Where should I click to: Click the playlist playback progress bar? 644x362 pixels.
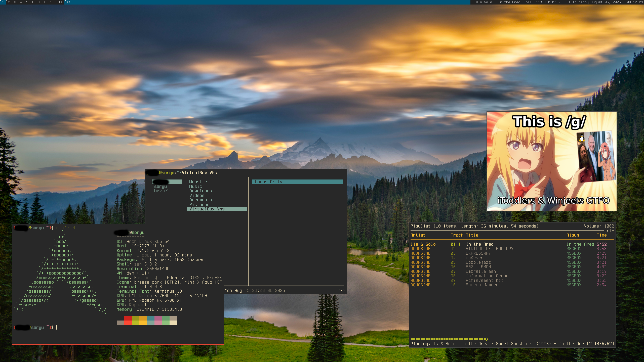pyautogui.click(x=512, y=339)
